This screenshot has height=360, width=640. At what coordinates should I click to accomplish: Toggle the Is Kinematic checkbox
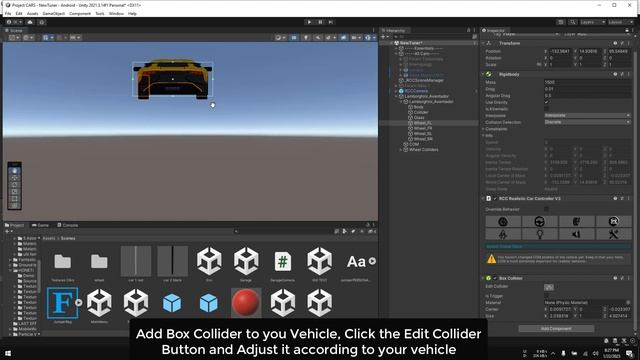547,109
